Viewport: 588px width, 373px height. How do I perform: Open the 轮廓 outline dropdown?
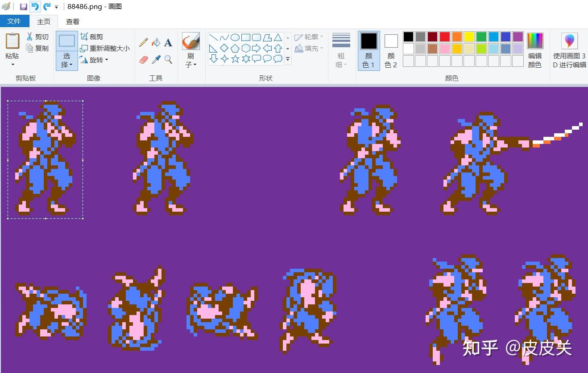309,37
